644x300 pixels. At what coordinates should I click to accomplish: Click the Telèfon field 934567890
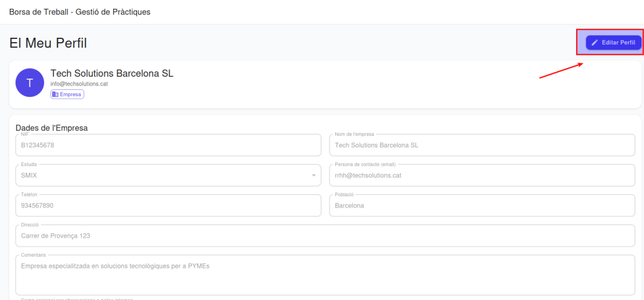pyautogui.click(x=169, y=206)
